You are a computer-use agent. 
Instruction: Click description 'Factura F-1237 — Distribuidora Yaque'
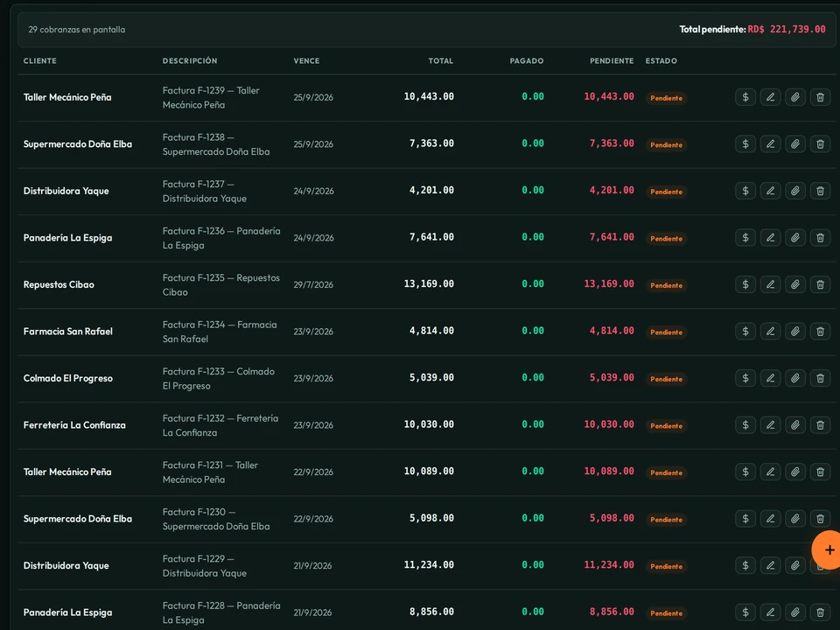pyautogui.click(x=205, y=192)
